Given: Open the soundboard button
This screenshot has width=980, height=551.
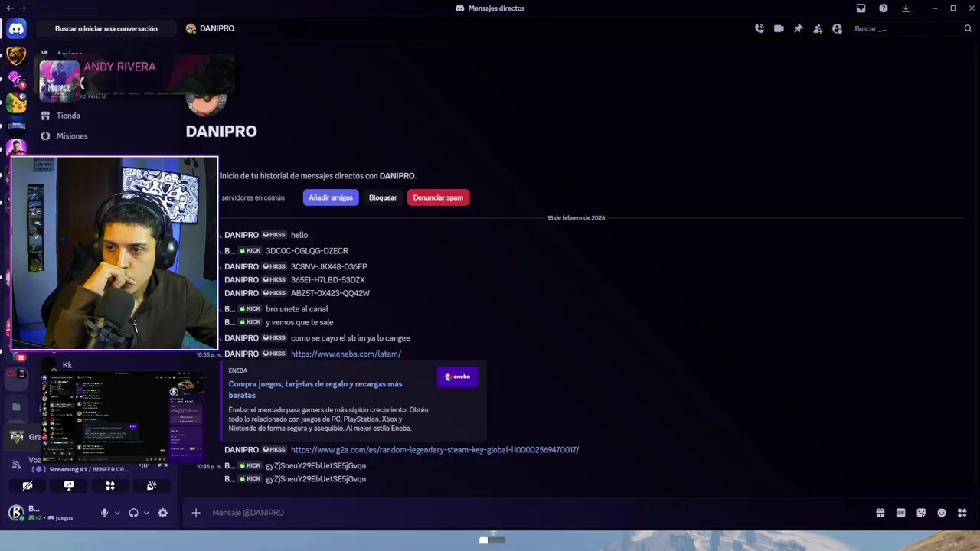Looking at the screenshot, I should (x=152, y=485).
